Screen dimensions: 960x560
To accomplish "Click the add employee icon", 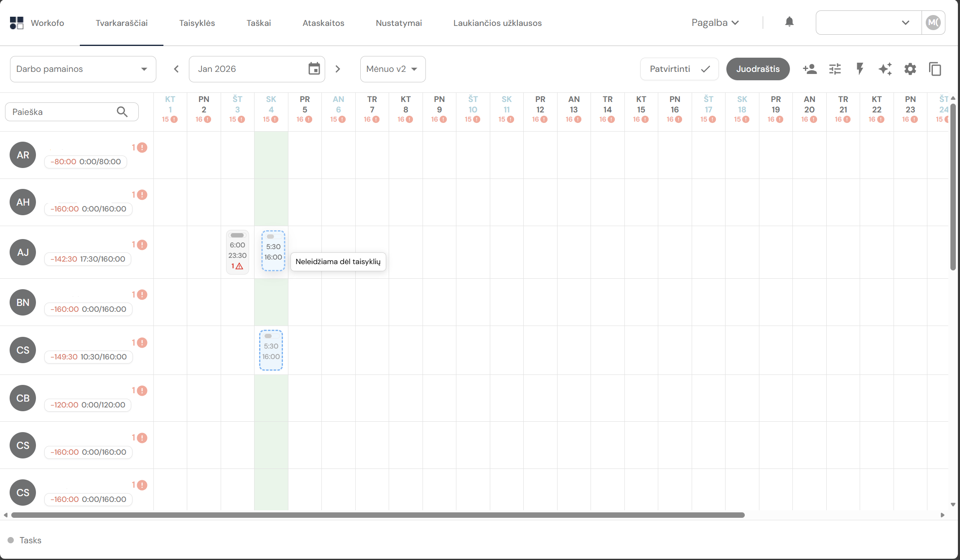I will 810,69.
